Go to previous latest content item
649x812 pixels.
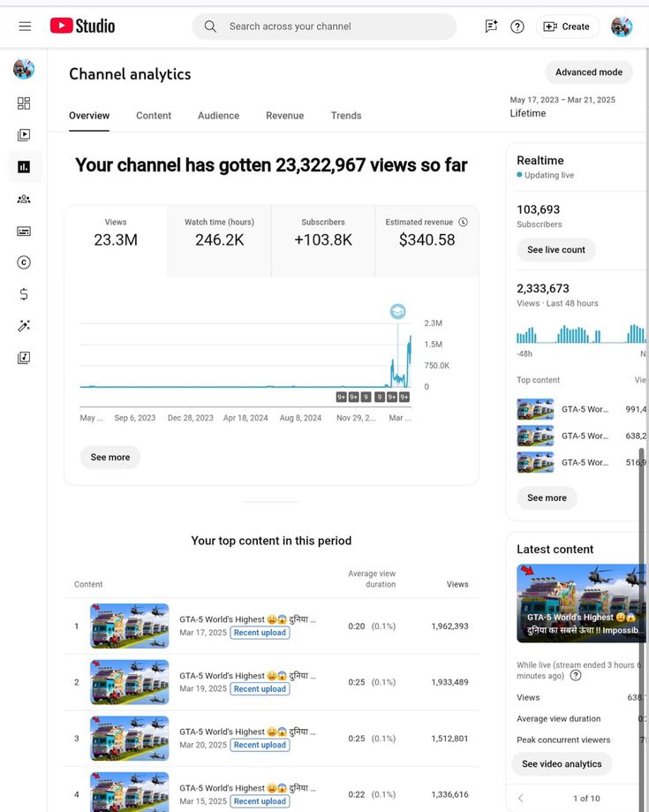coord(521,798)
